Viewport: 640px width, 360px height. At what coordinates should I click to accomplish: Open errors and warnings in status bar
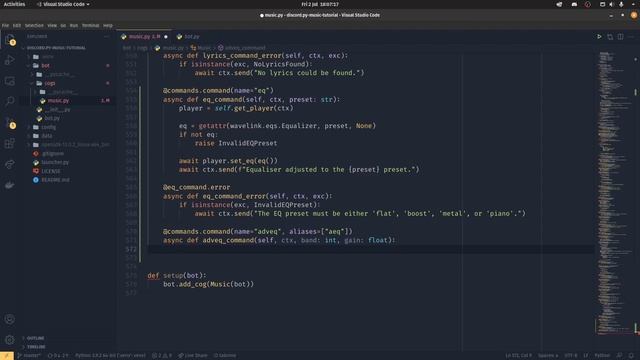tap(162, 356)
